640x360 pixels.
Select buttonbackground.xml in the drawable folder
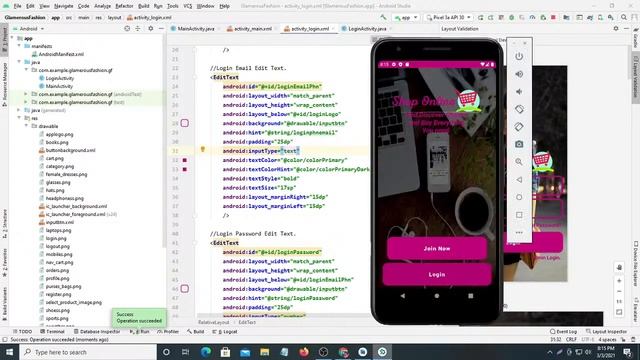click(70, 150)
